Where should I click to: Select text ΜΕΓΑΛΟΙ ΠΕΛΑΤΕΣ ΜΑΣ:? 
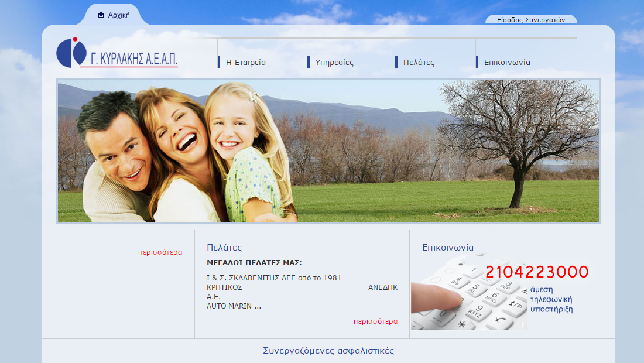click(x=254, y=263)
